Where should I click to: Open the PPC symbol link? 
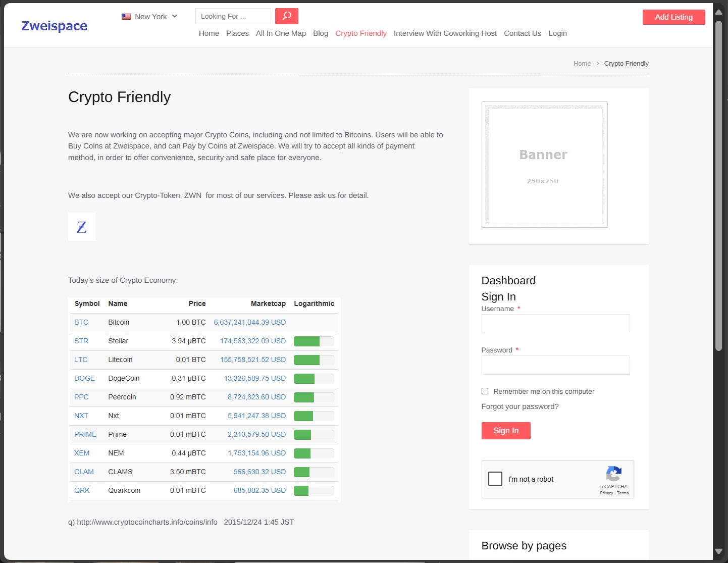point(81,397)
